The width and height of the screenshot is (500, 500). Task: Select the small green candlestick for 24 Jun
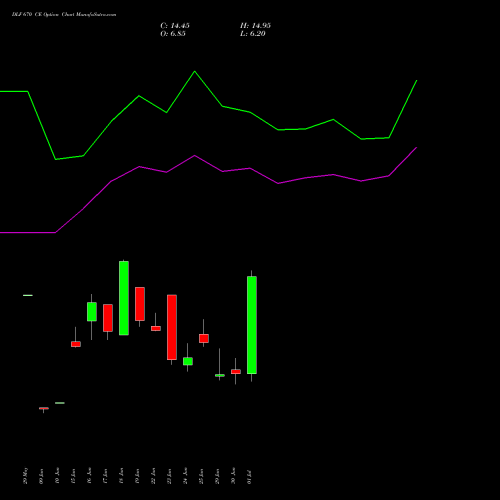pyautogui.click(x=188, y=361)
